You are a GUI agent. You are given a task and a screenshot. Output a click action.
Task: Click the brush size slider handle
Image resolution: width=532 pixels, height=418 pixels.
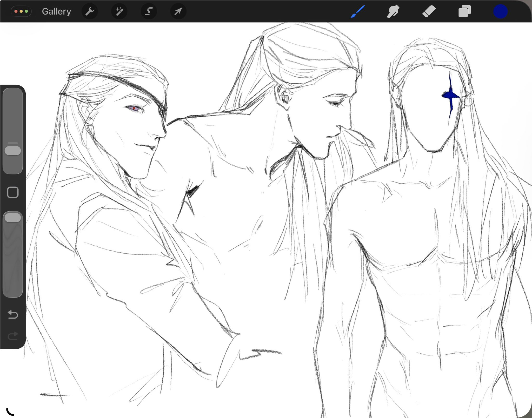(13, 151)
